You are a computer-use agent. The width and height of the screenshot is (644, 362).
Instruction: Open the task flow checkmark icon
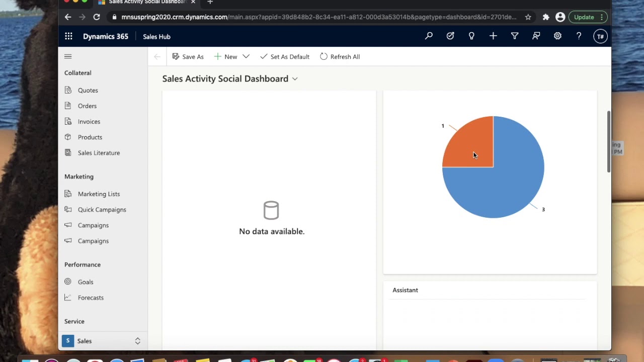click(450, 36)
